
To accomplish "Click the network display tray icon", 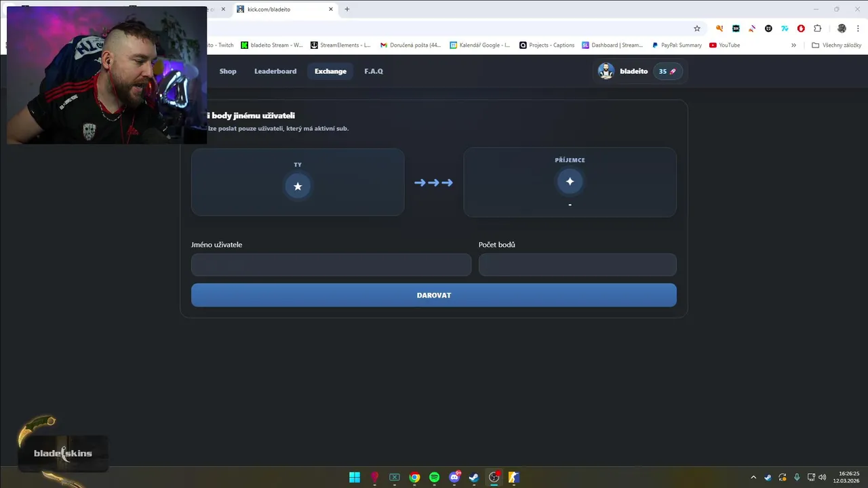I will click(811, 477).
